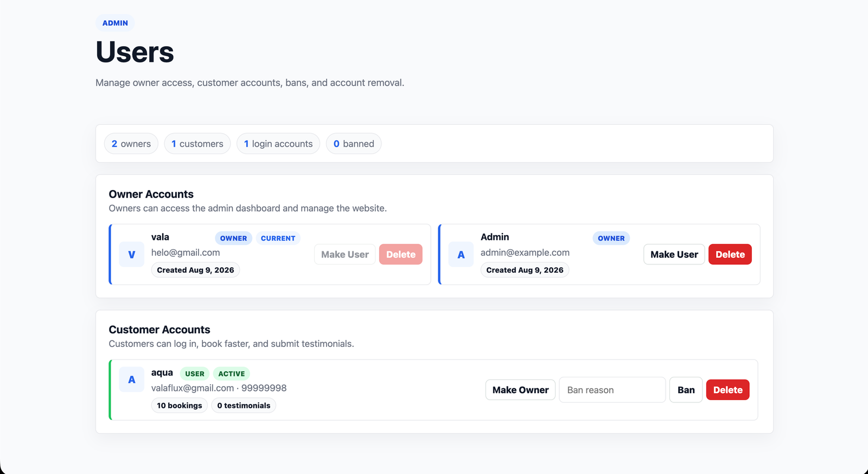
Task: Click the OWNER badge on Admin card
Action: (611, 238)
